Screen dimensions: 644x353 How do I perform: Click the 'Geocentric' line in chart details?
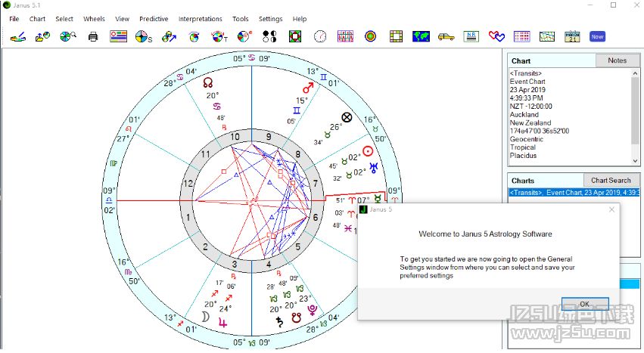[526, 139]
